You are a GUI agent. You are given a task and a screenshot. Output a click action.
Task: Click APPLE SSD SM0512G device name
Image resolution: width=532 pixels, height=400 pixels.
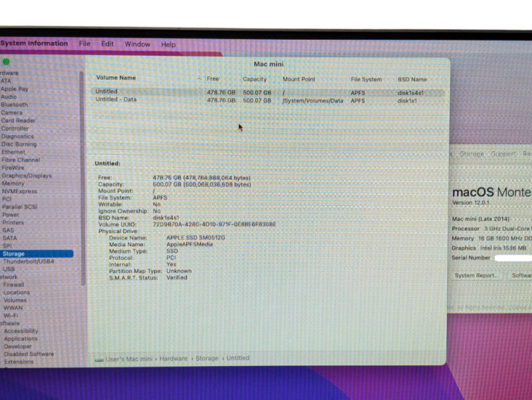tap(196, 238)
